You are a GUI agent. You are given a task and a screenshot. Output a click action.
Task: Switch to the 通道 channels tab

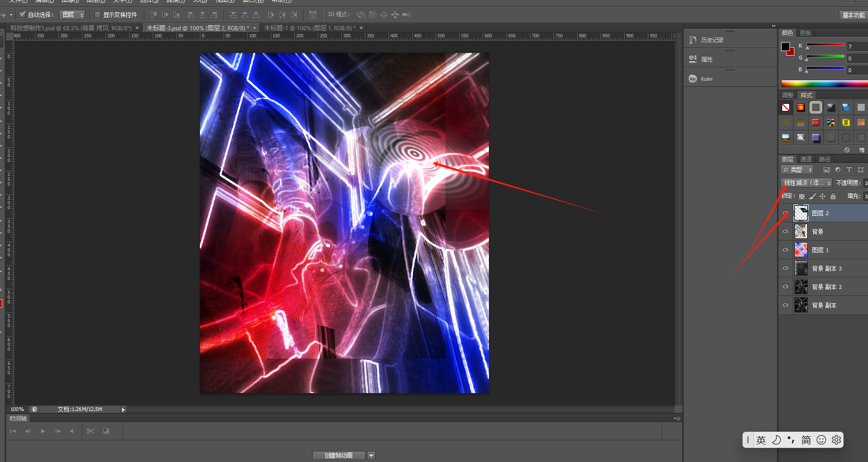[x=806, y=160]
